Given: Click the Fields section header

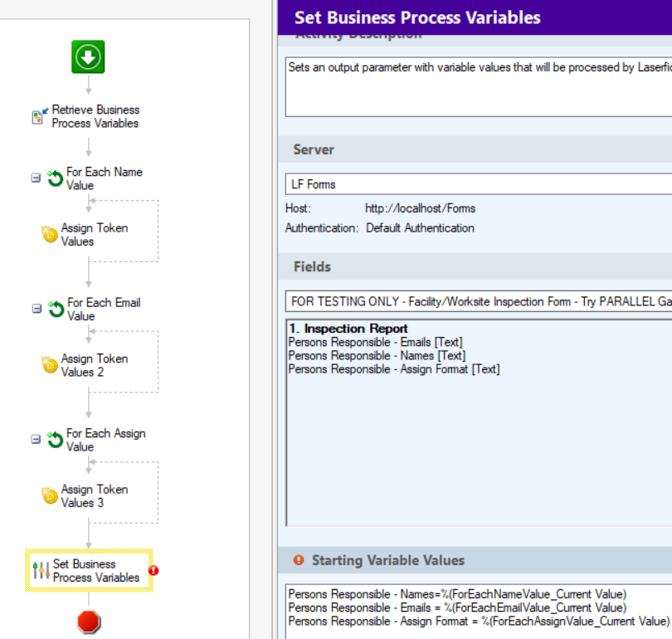Looking at the screenshot, I should pos(475,266).
